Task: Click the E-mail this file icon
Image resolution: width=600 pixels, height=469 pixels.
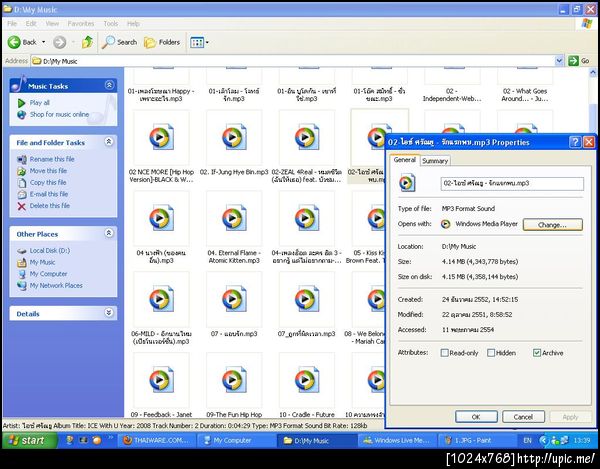Action: point(22,194)
